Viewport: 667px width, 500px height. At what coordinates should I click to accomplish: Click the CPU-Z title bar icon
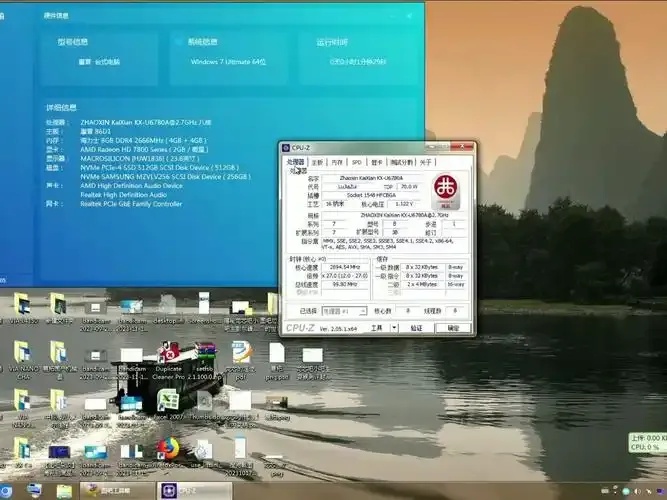(x=286, y=148)
